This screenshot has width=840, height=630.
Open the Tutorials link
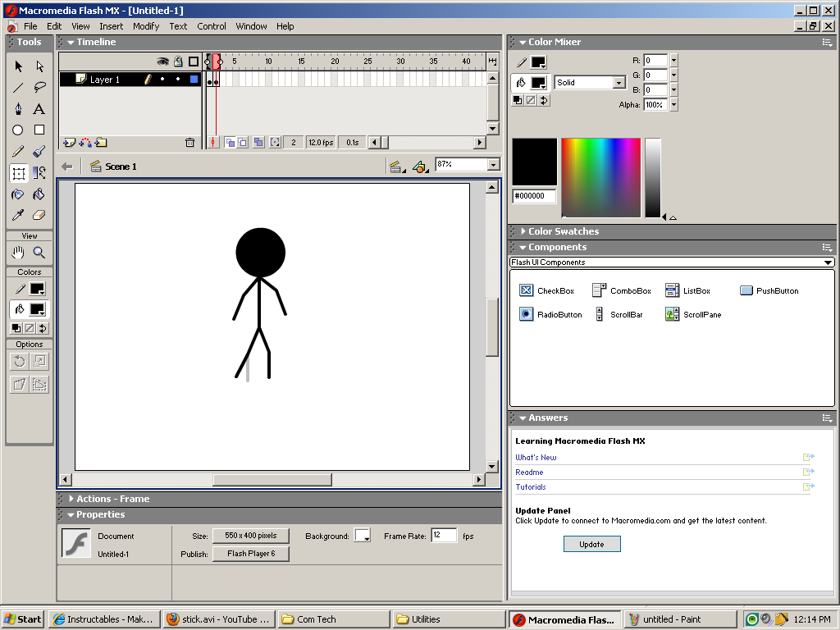coord(530,486)
